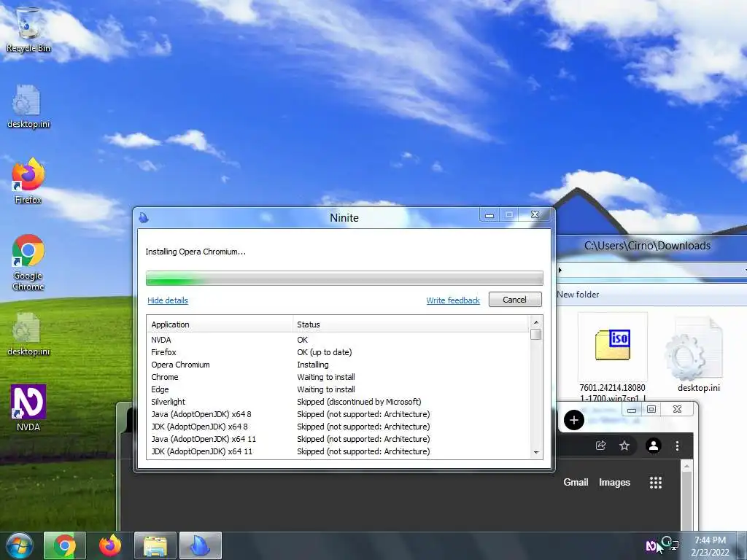Bookmark the page with Chrome's star icon
The width and height of the screenshot is (747, 560).
click(624, 446)
